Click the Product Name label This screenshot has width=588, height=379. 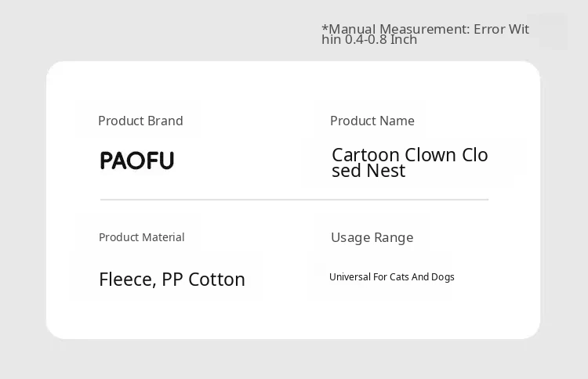point(372,121)
